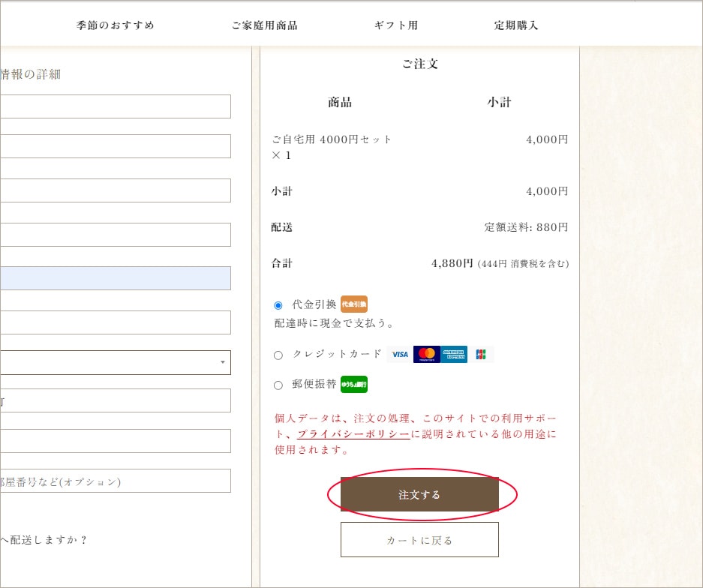Select the 郵便振替 payment option
This screenshot has height=588, width=703.
point(278,385)
